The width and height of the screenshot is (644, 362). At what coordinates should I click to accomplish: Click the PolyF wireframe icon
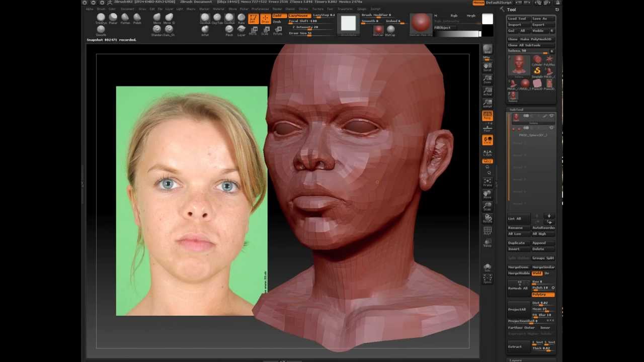tap(487, 230)
